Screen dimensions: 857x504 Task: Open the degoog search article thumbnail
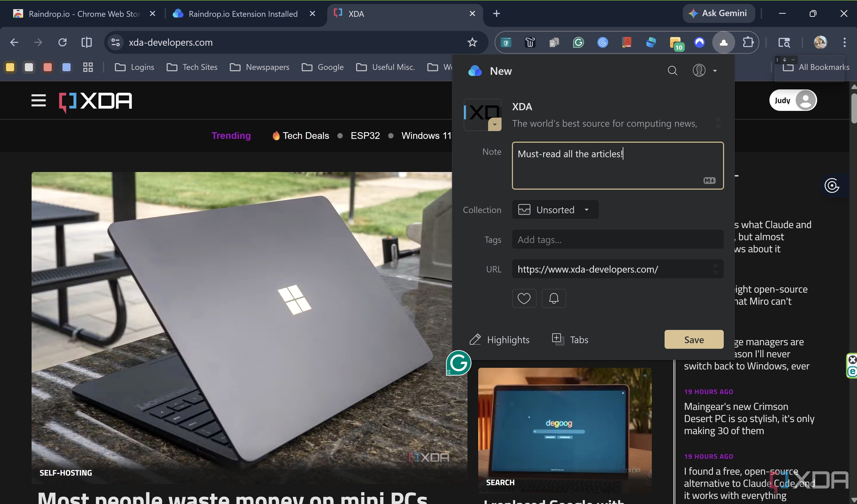coord(564,430)
